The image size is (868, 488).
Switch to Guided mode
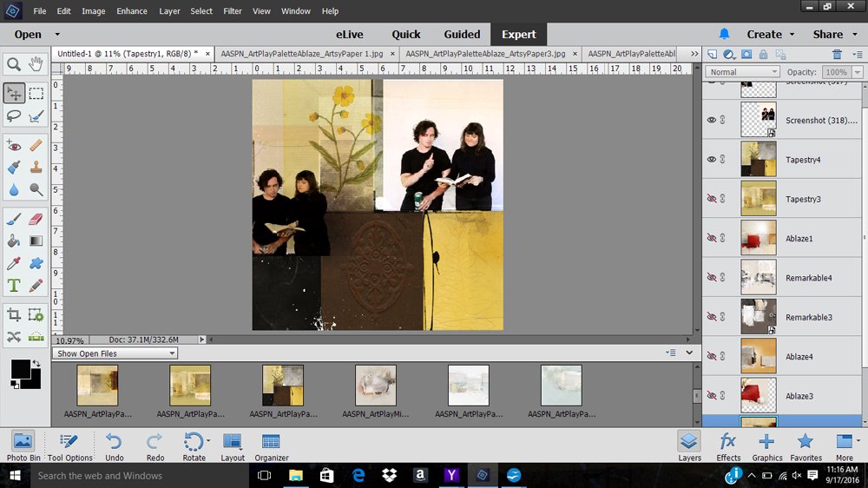(x=462, y=35)
